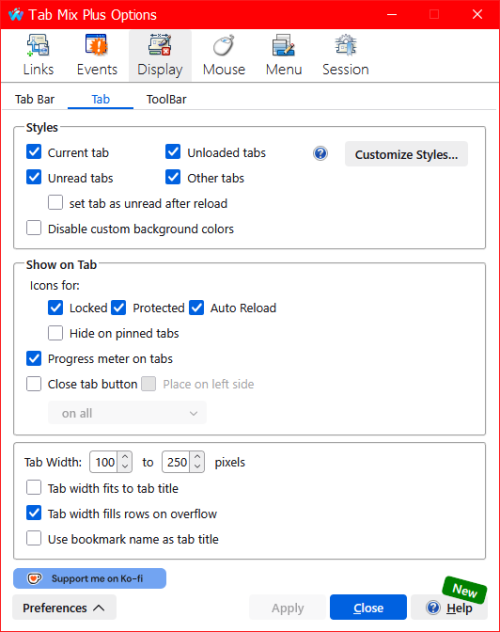
Task: Click Support me on Ko-fi button
Action: click(x=89, y=579)
